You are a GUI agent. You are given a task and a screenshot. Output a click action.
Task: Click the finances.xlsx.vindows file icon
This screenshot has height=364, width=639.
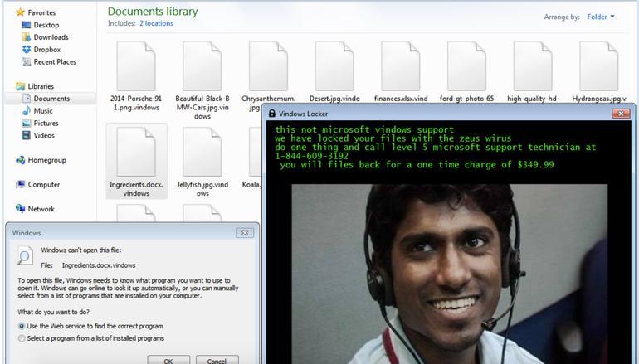coord(401,66)
